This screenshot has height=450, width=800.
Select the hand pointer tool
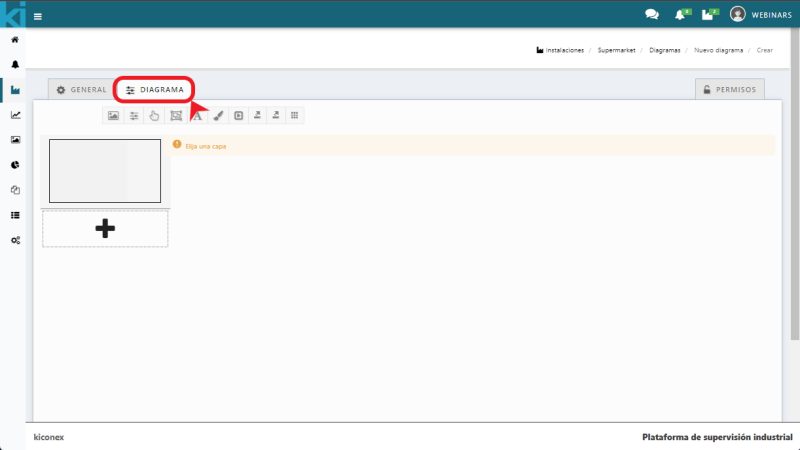(154, 116)
